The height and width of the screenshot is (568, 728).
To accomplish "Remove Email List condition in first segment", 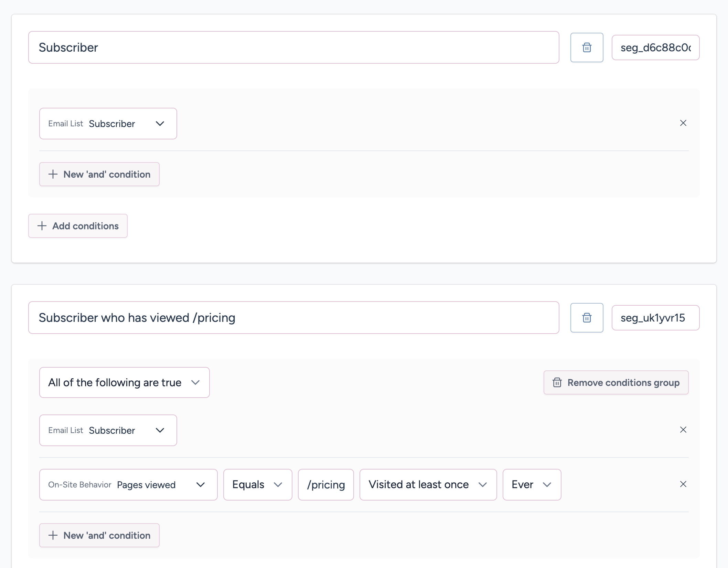I will [x=683, y=123].
